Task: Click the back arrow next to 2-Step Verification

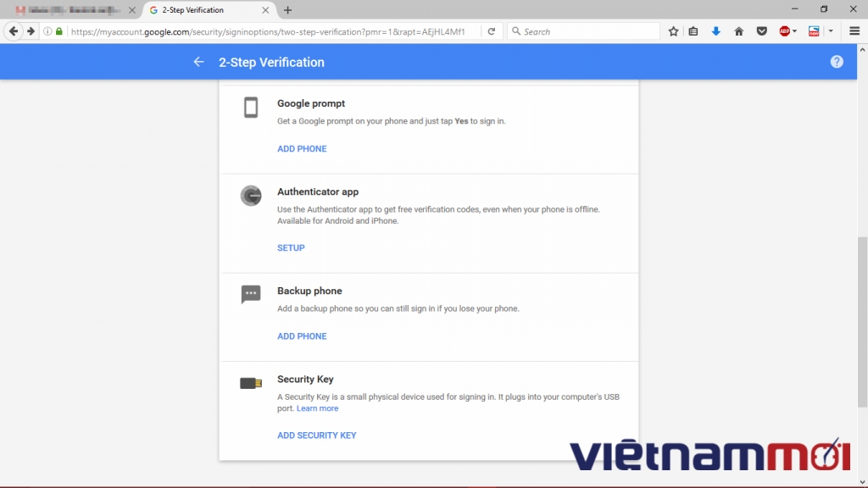Action: [198, 62]
